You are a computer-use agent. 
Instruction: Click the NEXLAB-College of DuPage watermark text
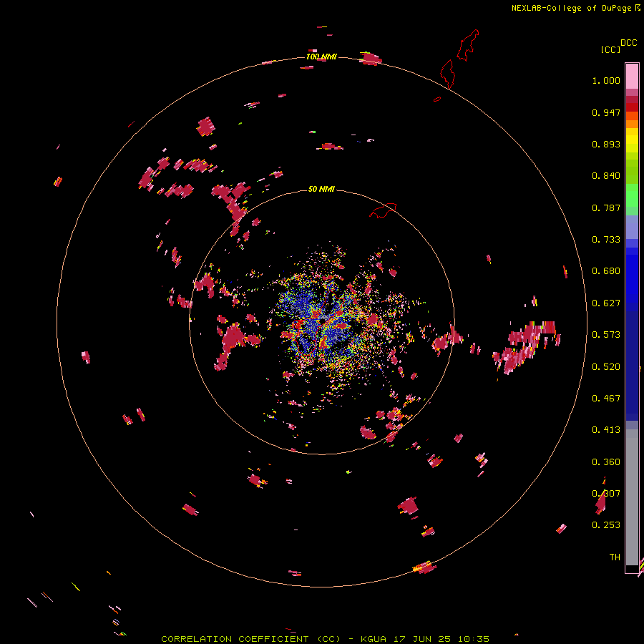click(x=575, y=8)
